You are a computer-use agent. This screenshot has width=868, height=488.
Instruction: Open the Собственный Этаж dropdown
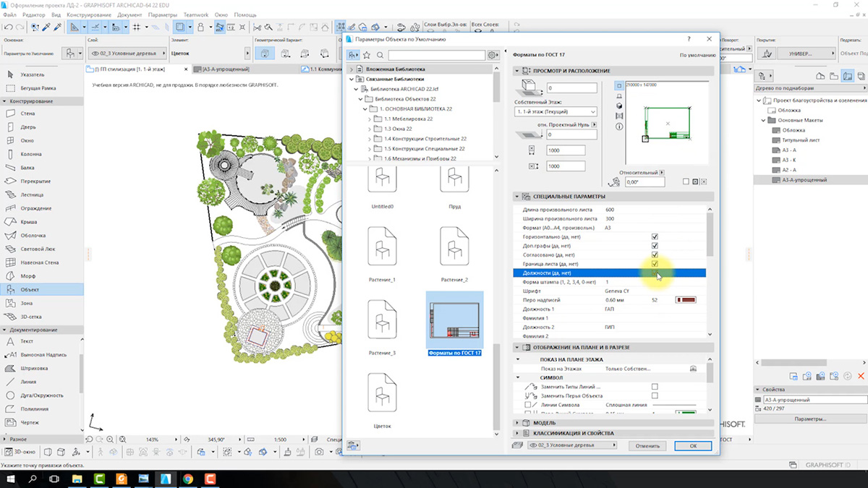point(556,112)
